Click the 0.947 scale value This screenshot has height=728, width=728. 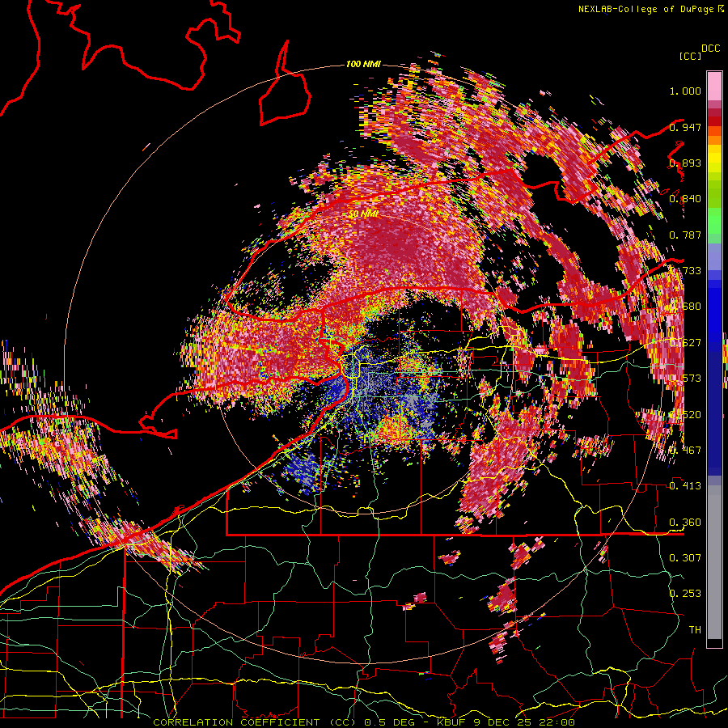click(685, 127)
